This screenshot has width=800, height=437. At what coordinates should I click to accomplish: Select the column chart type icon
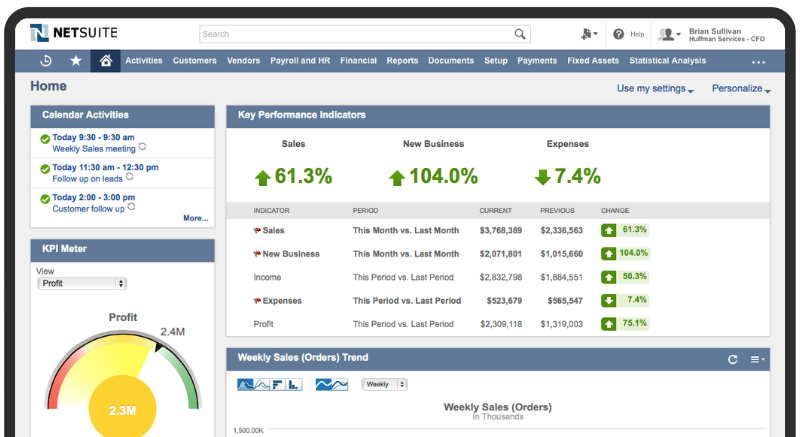click(x=294, y=384)
